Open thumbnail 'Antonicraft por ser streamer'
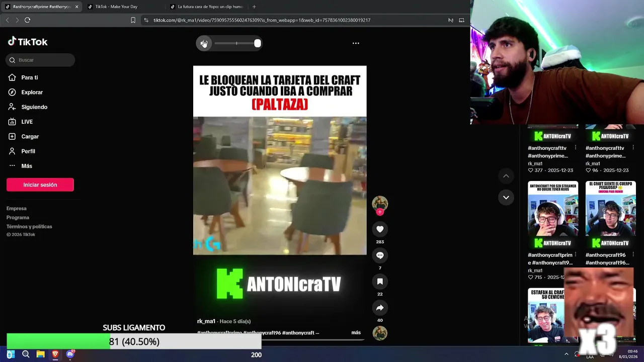 coord(553,215)
